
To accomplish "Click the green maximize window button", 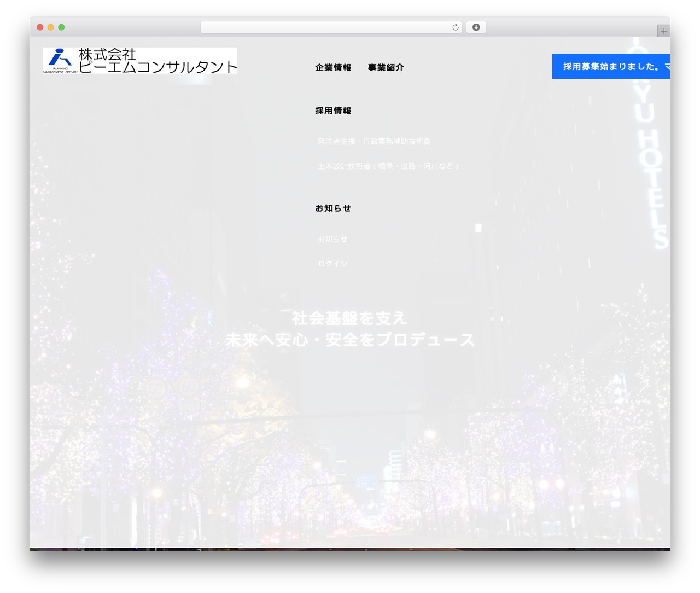I will pyautogui.click(x=61, y=27).
